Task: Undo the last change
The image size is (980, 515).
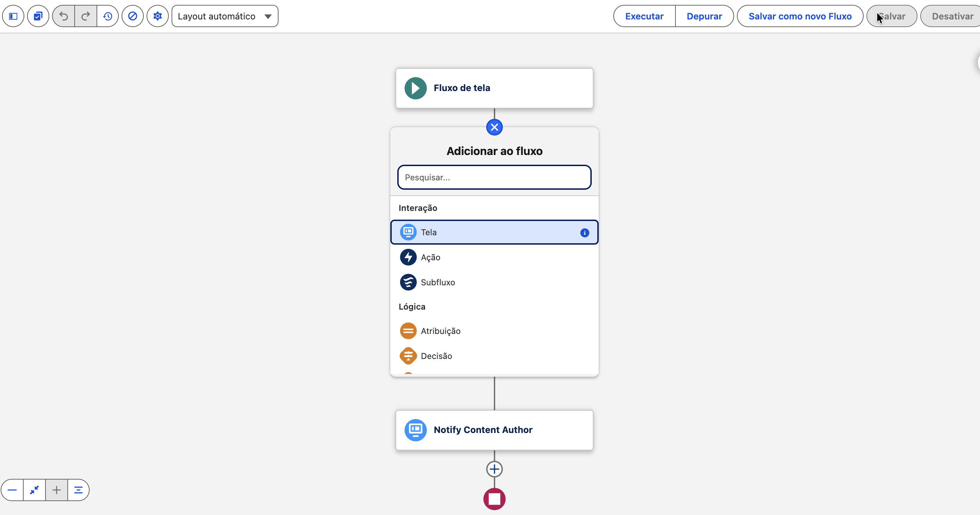Action: click(x=64, y=16)
